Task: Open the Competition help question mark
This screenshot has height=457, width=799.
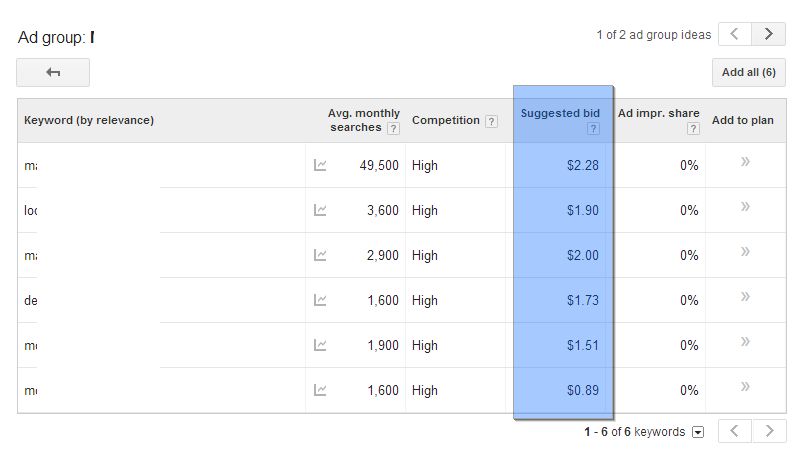Action: click(491, 121)
